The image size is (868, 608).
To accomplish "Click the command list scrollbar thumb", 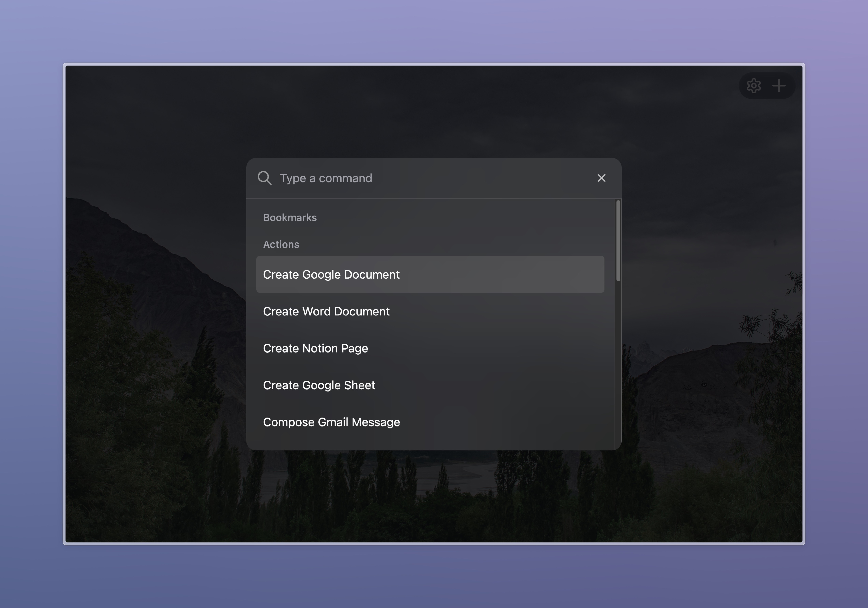I will click(x=618, y=241).
